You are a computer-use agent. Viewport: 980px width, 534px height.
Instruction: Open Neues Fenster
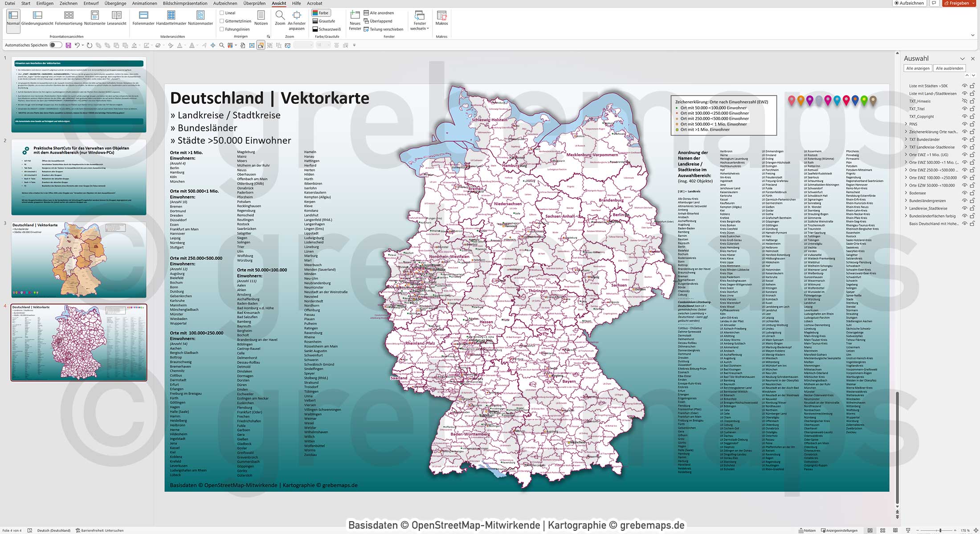pyautogui.click(x=355, y=20)
